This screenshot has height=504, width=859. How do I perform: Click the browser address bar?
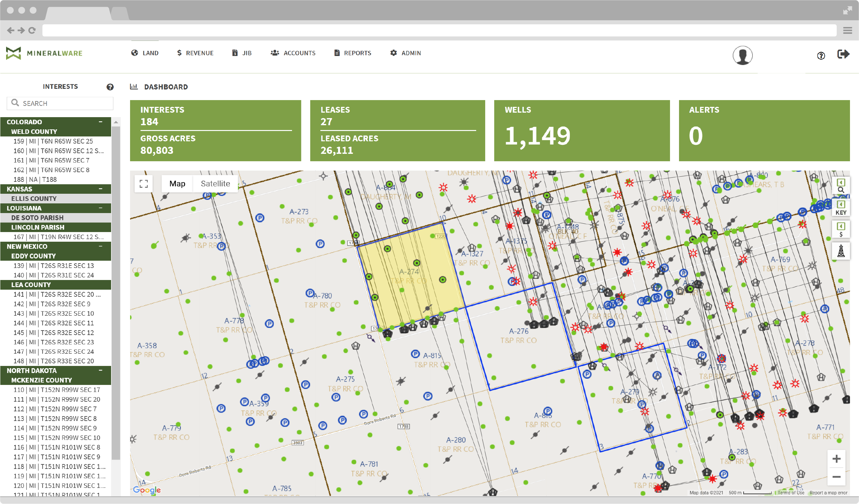click(439, 30)
